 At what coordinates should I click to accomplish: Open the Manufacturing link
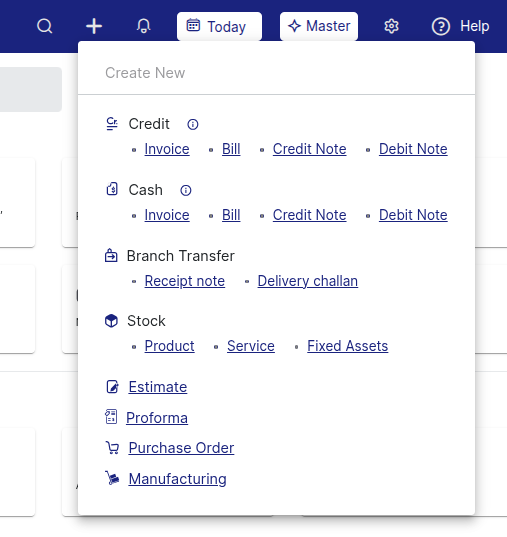pos(177,479)
